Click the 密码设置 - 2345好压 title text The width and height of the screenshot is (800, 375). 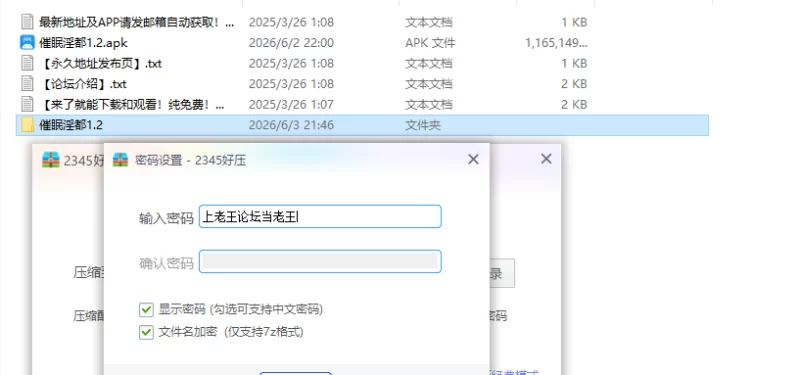pos(190,160)
